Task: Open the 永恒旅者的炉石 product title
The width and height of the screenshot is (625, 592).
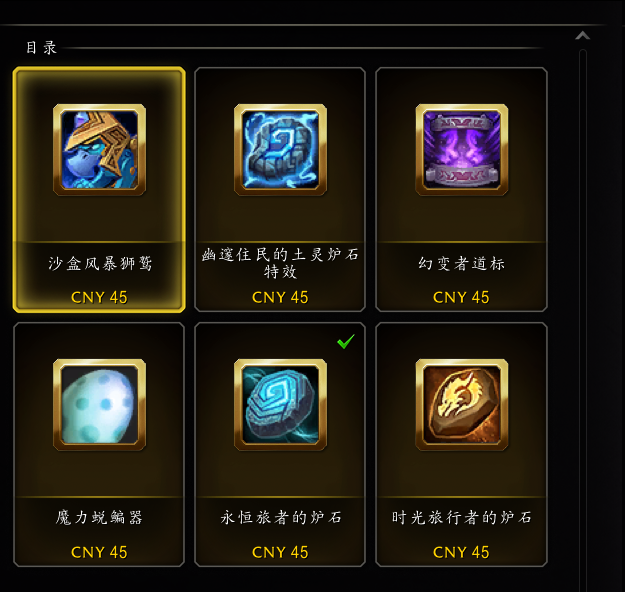Action: (x=281, y=517)
